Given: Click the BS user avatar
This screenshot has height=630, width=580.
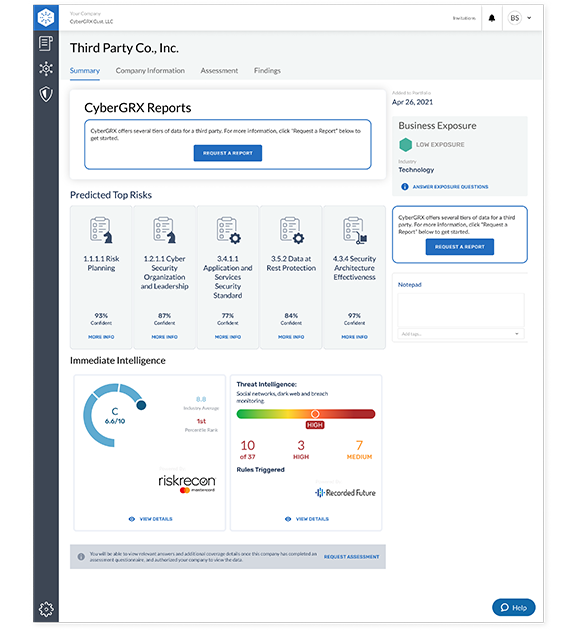Looking at the screenshot, I should pos(515,18).
